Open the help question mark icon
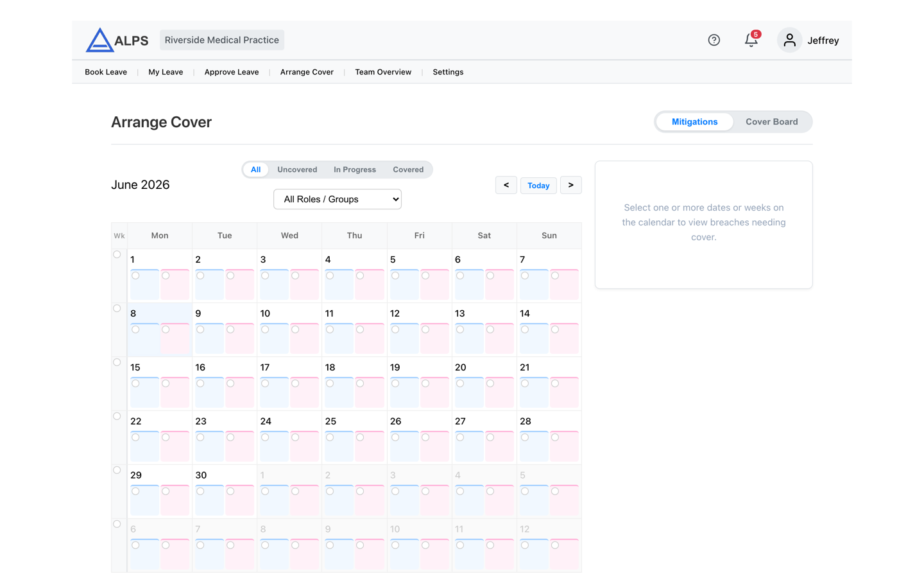This screenshot has height=578, width=924. click(714, 40)
